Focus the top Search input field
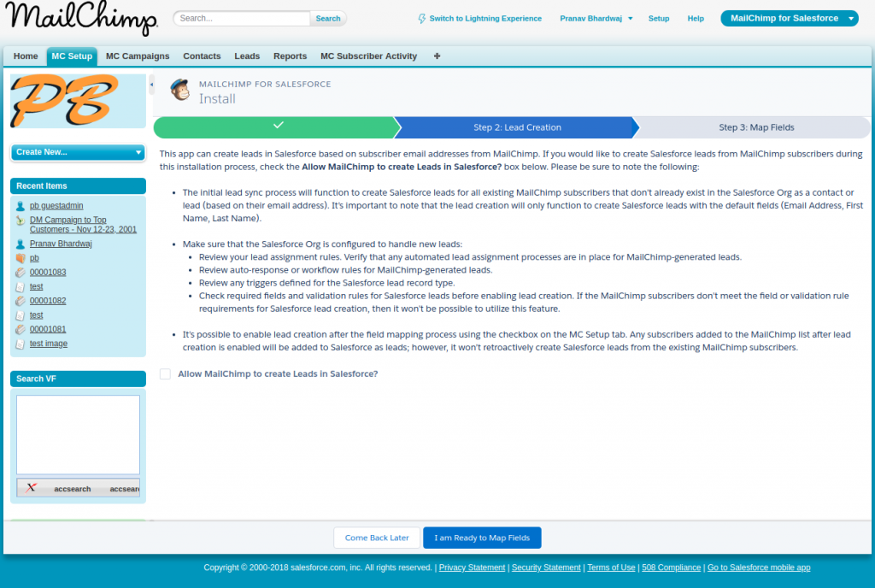 coord(242,19)
